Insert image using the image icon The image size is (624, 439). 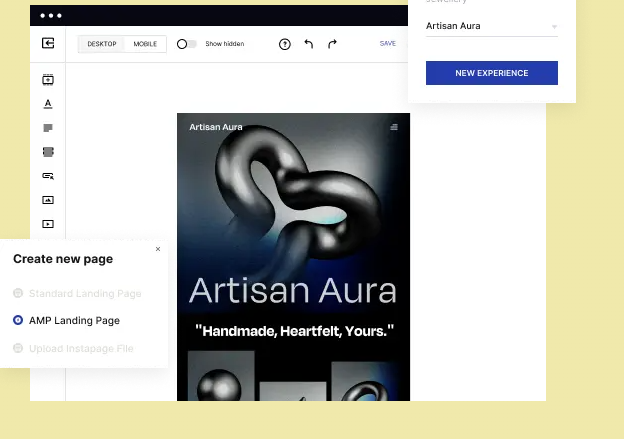48,200
